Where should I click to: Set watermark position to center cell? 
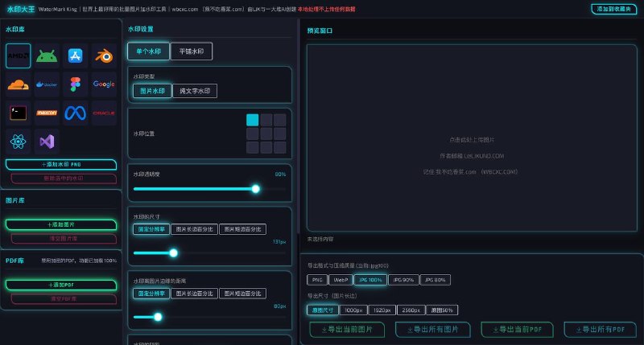pyautogui.click(x=266, y=133)
